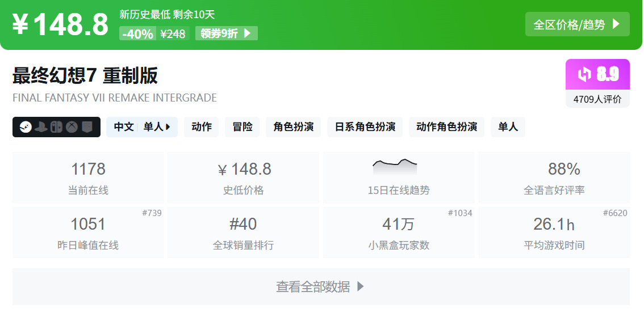This screenshot has width=644, height=317.
Task: Open 查看全部数据 to view all data
Action: tap(321, 286)
